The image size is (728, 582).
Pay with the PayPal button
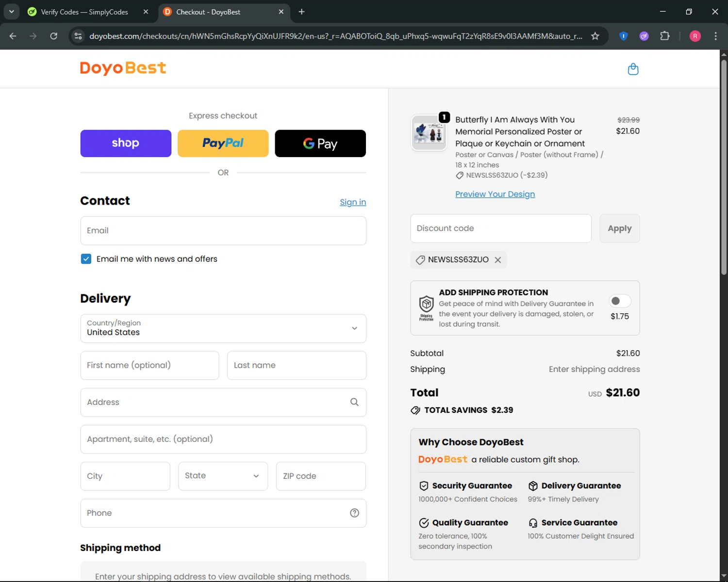(x=223, y=143)
